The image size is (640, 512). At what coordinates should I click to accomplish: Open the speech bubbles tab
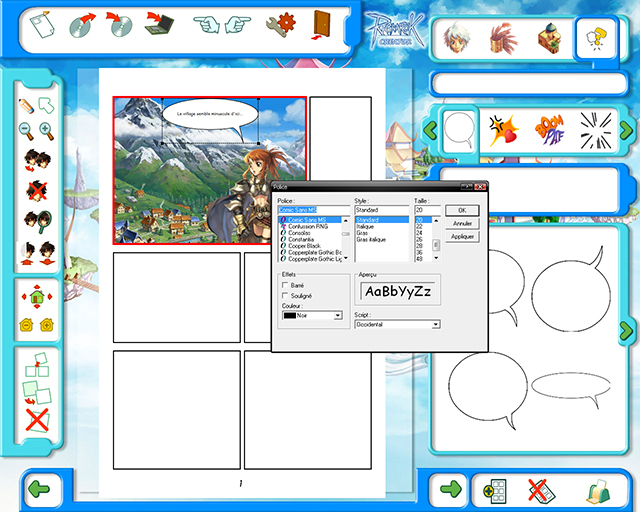(596, 38)
